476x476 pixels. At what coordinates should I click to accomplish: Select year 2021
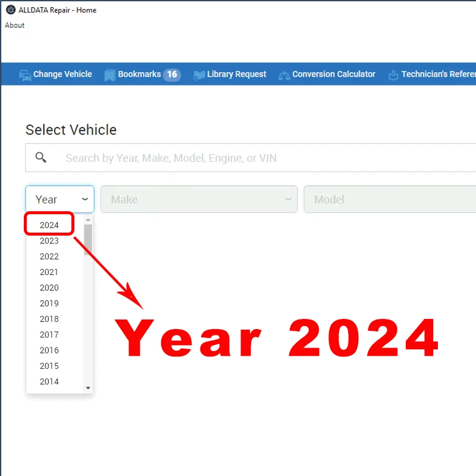pyautogui.click(x=49, y=272)
